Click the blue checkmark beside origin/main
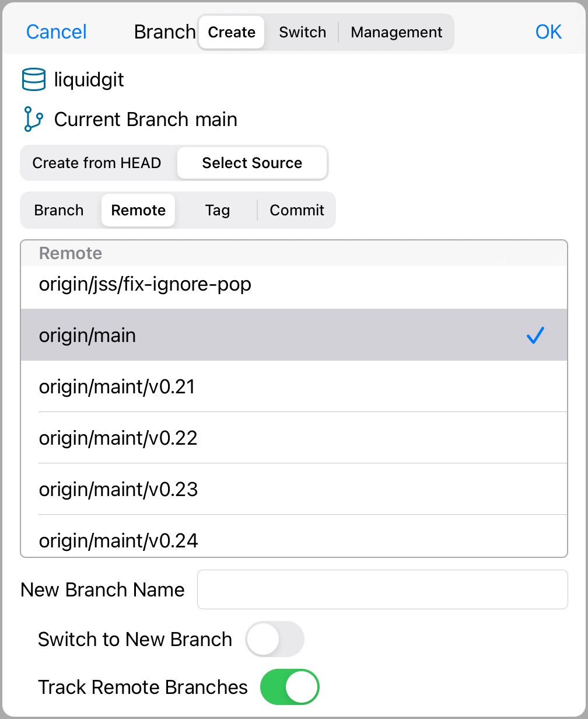 coord(535,335)
